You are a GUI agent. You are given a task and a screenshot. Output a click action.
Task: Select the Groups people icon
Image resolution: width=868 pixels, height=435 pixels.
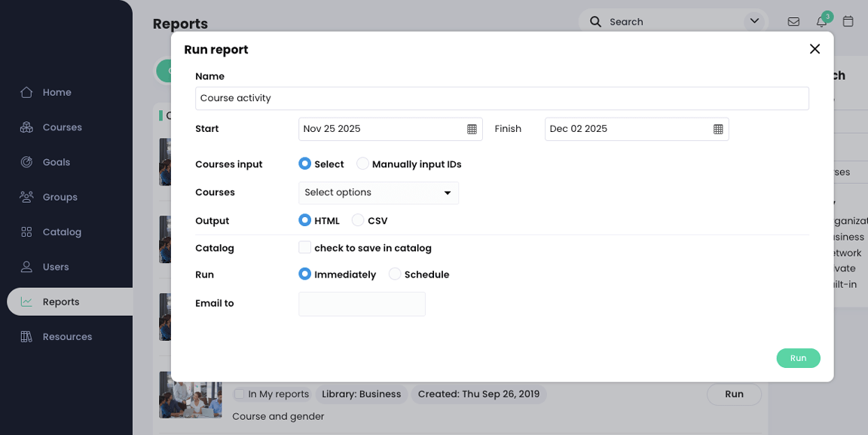click(x=26, y=198)
